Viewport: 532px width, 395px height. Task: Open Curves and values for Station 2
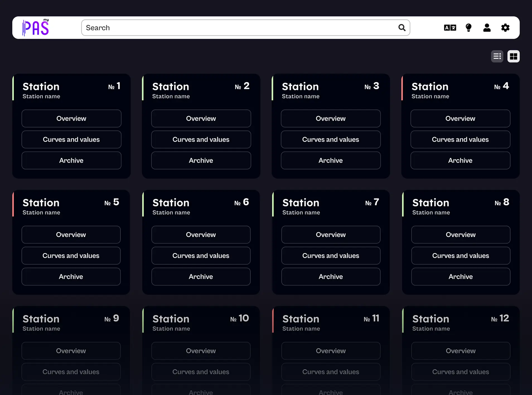click(x=201, y=139)
